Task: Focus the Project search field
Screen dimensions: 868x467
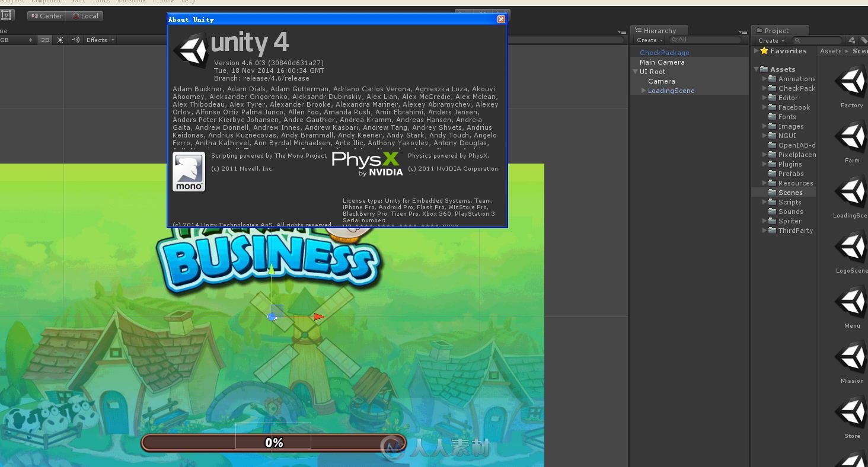Action: click(818, 40)
